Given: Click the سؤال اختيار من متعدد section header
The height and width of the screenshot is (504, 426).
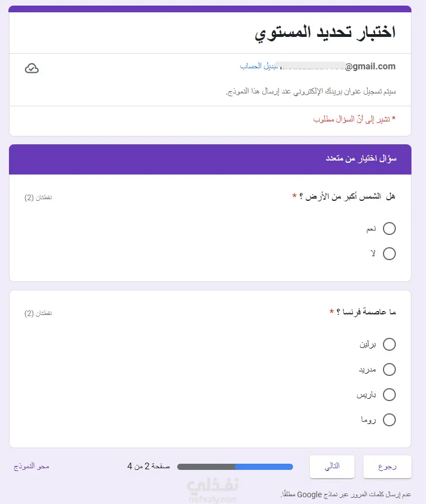Looking at the screenshot, I should [361, 159].
